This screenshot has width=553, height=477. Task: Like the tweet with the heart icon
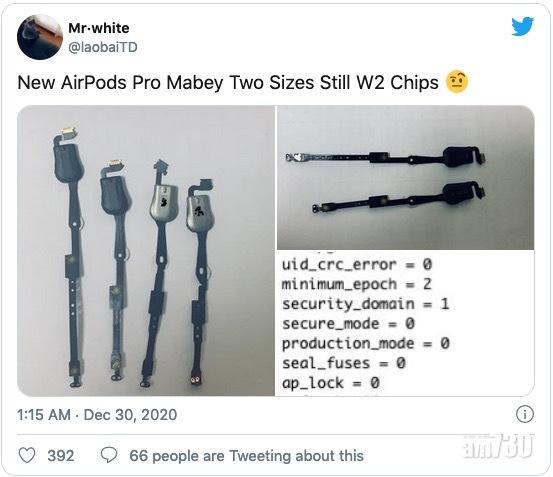pyautogui.click(x=27, y=455)
